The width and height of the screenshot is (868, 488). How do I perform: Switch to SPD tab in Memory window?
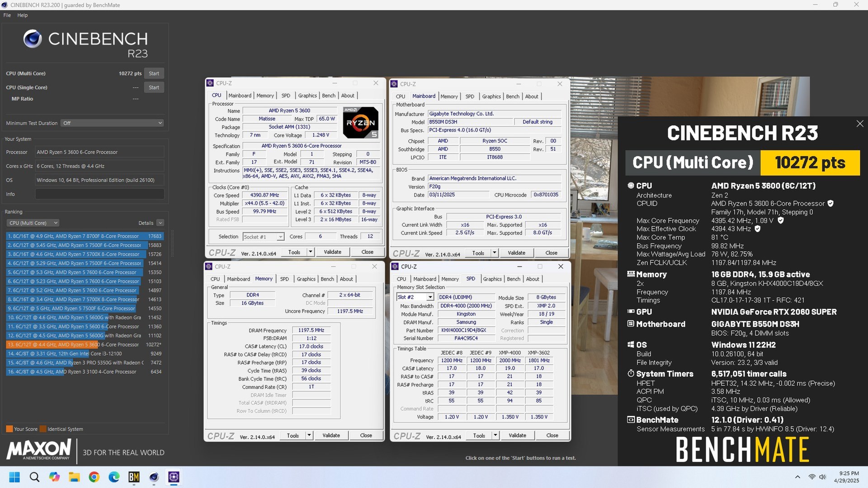[x=284, y=279]
